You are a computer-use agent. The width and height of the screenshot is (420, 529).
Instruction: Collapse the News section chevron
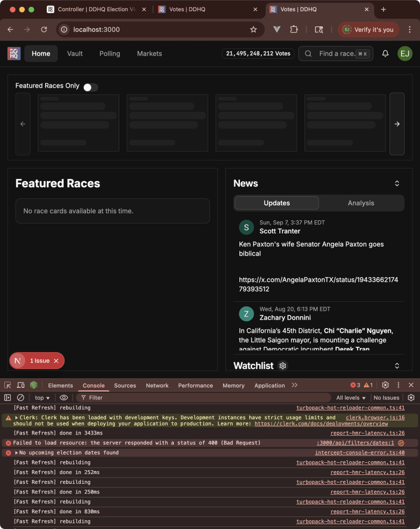pos(397,183)
